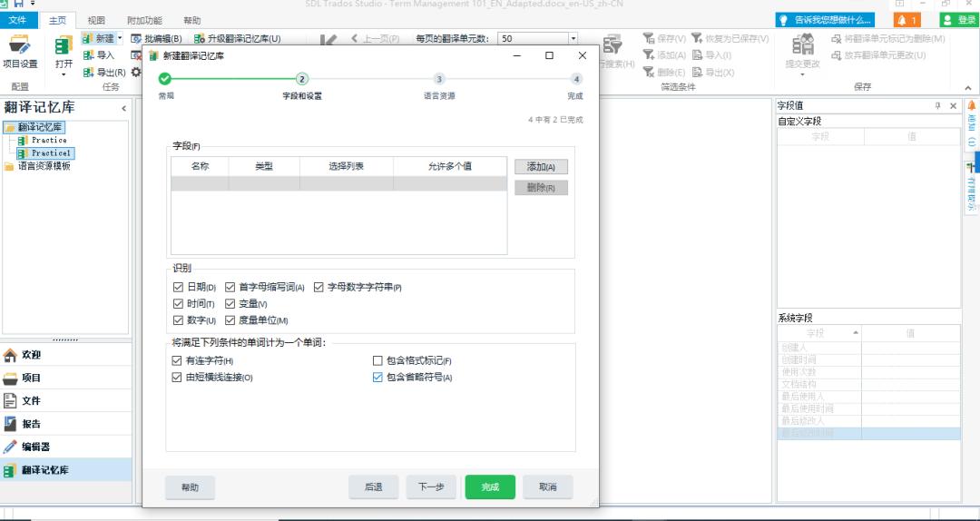
Task: Select the 主页 ribbon tab
Action: pos(57,21)
